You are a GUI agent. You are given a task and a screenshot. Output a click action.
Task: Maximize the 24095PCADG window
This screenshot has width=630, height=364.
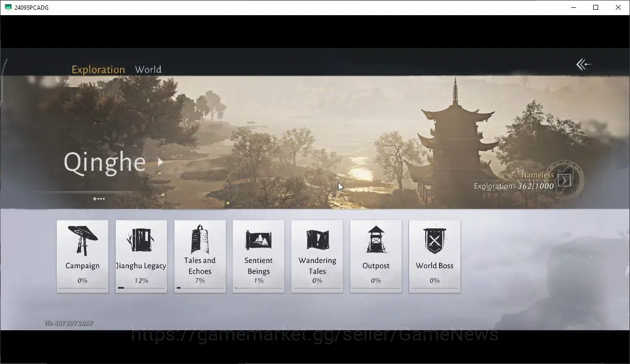click(x=596, y=7)
